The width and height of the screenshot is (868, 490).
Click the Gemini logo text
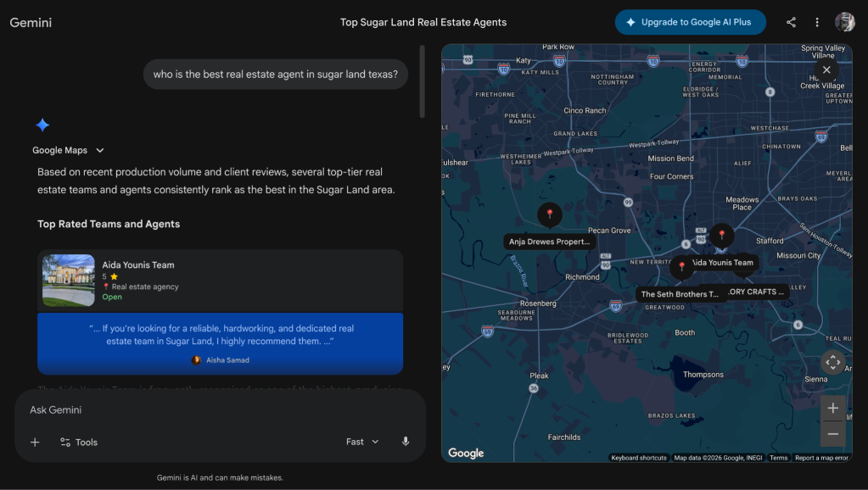pyautogui.click(x=31, y=23)
